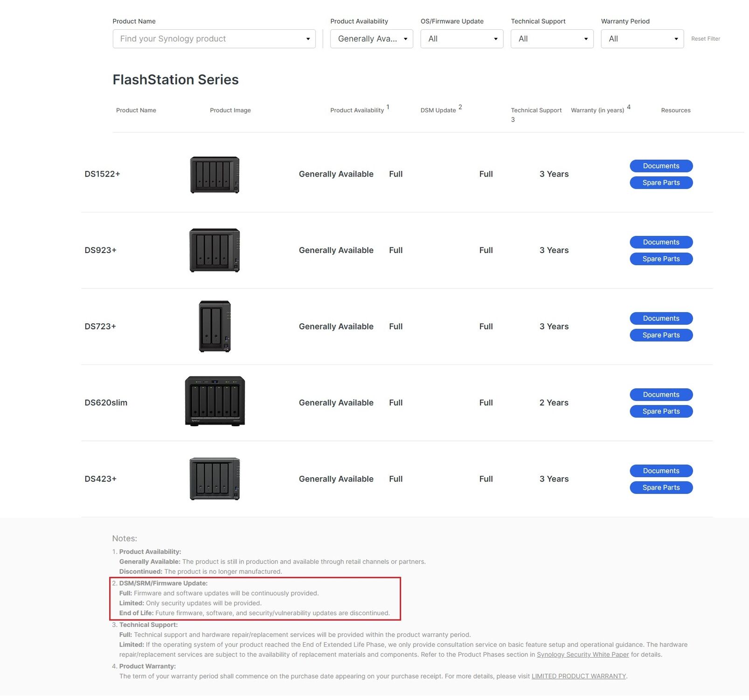
Task: Open Spare Parts for DS1522+
Action: click(x=661, y=183)
